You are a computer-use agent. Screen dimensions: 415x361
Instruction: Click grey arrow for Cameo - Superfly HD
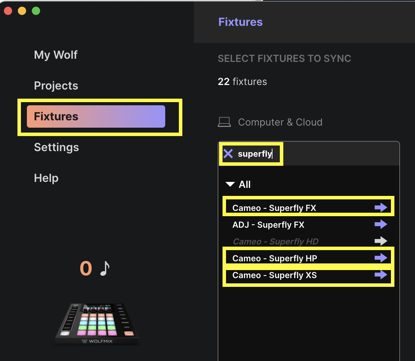(380, 241)
